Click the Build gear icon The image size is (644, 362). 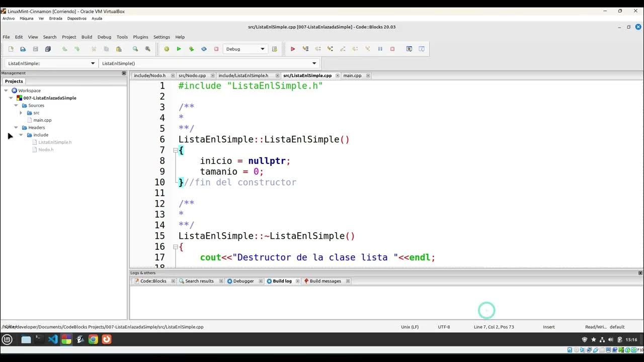coord(167,49)
